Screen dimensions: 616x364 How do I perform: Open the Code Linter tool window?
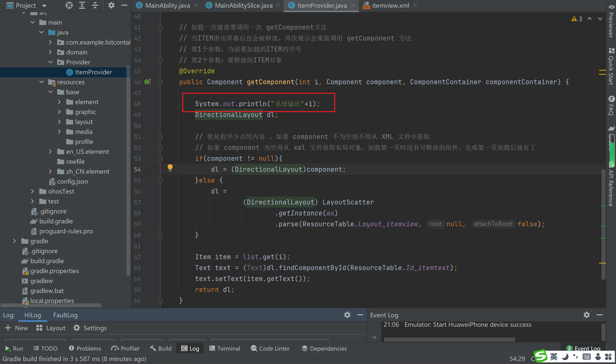[x=270, y=348]
